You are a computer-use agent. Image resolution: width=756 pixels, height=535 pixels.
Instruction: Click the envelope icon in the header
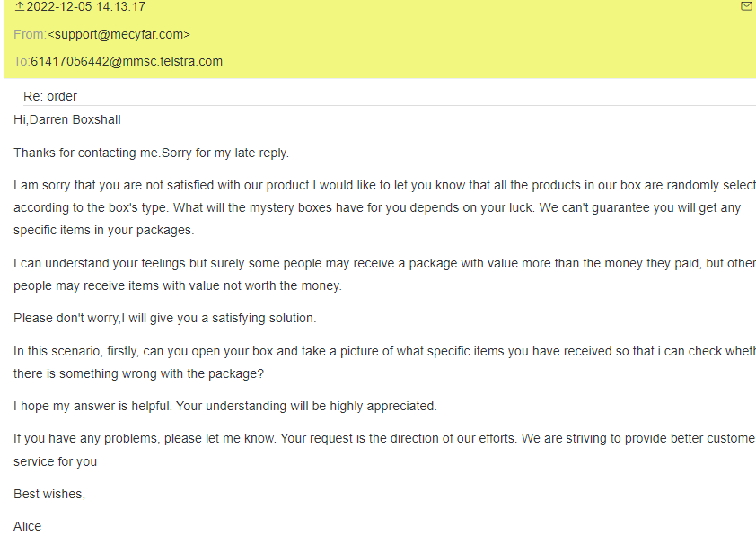pos(746,6)
